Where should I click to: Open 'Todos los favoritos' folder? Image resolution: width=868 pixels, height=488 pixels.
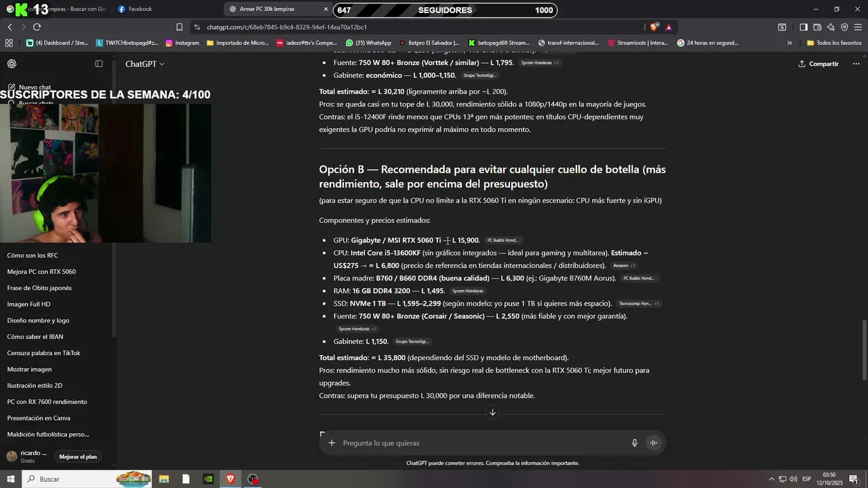coord(834,43)
